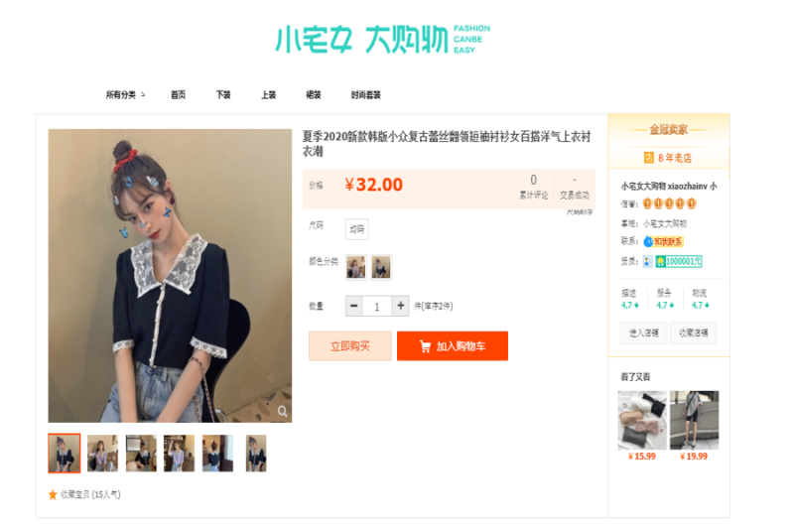Click the shopping cart icon in 加入购物车

coord(426,346)
